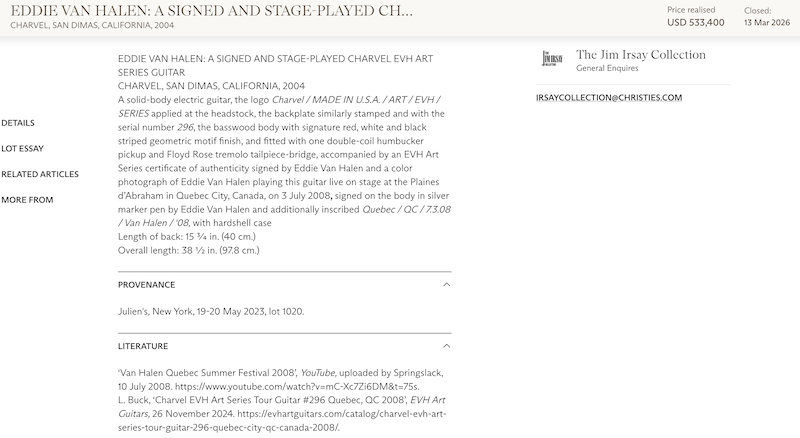This screenshot has width=800, height=438.
Task: Click the PROVENANCE heading label
Action: click(x=147, y=284)
